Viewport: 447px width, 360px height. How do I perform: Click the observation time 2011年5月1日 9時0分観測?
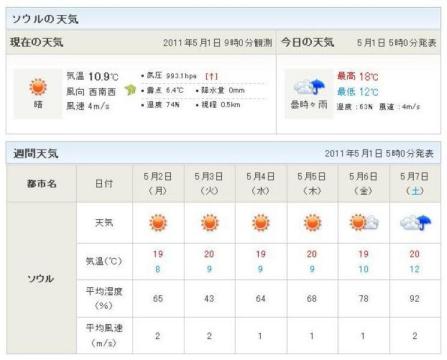[x=218, y=43]
